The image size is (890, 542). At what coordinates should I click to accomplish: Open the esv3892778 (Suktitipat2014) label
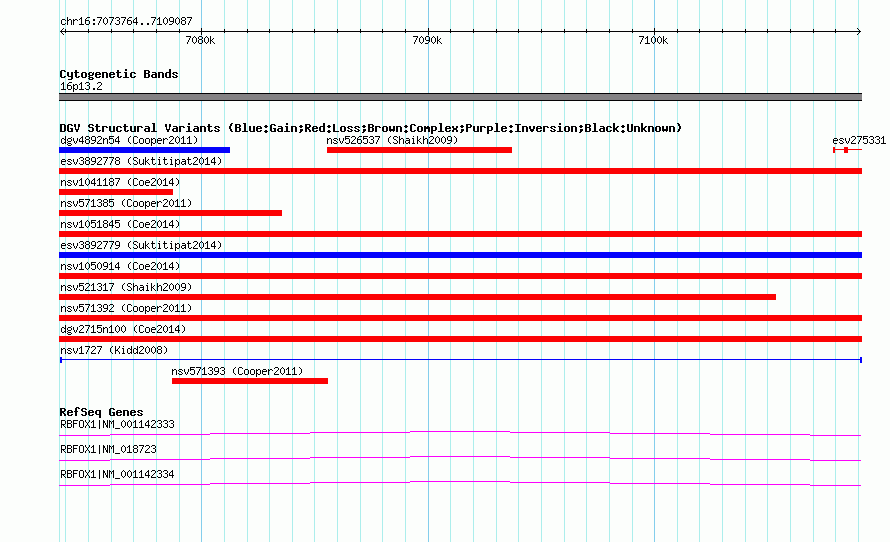point(141,161)
